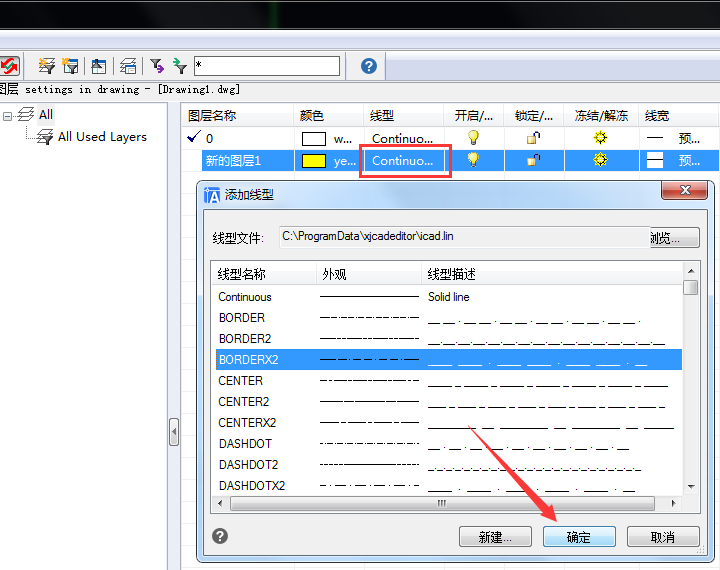Click the 新建 button

coord(495,536)
